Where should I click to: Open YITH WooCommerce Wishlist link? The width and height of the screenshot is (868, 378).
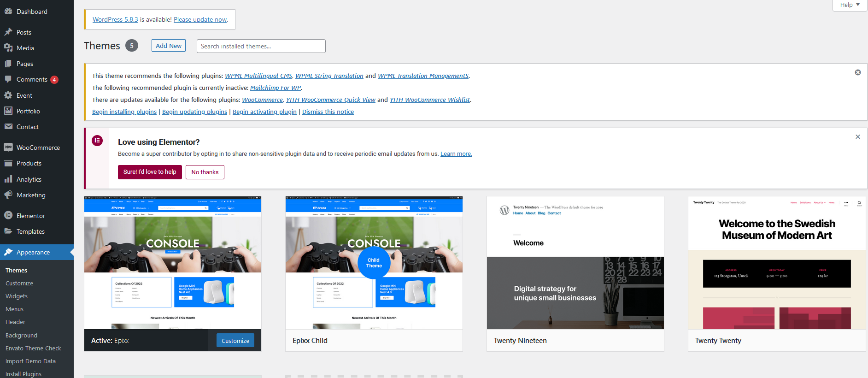pos(430,100)
